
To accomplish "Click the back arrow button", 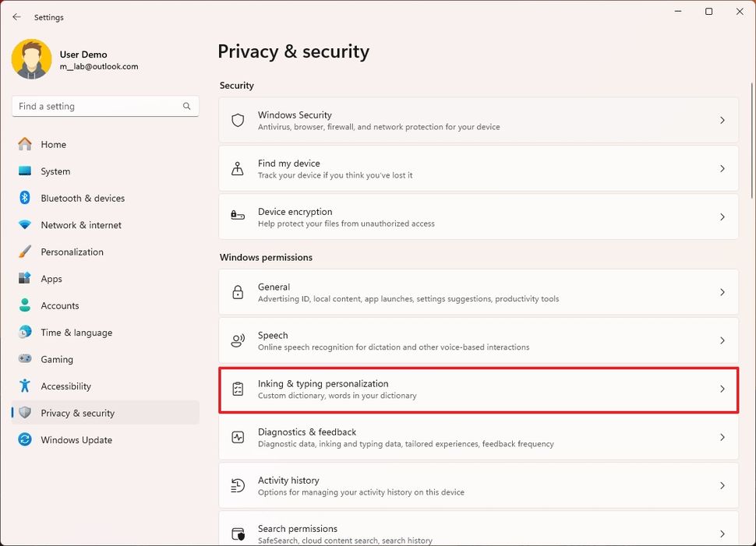I will [x=16, y=16].
